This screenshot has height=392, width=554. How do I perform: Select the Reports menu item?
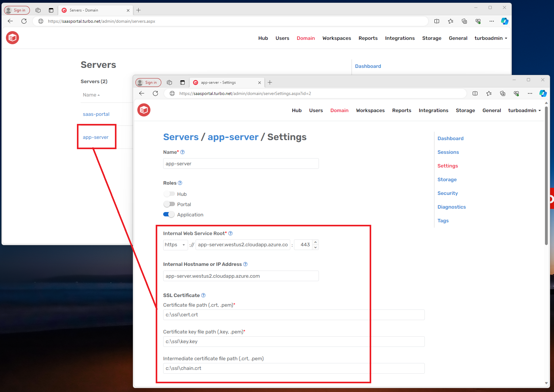401,110
